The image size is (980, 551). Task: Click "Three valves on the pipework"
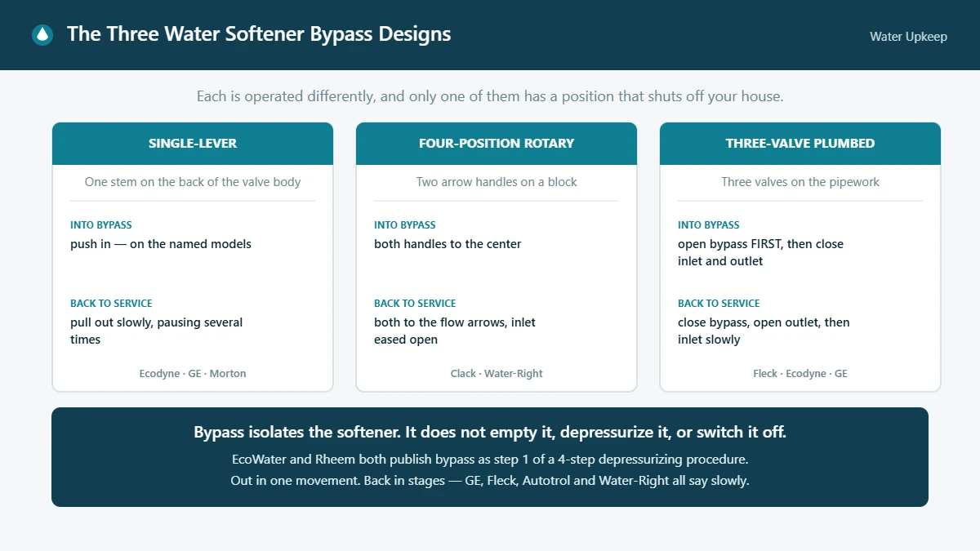[x=800, y=182]
